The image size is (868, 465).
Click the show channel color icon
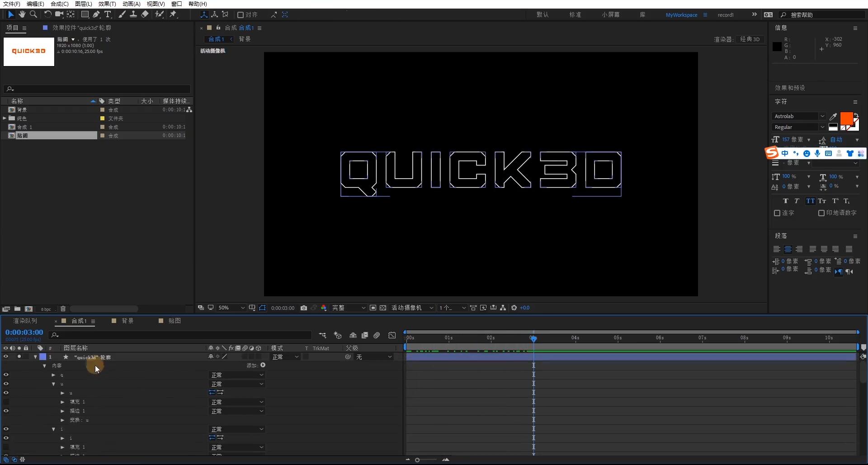click(x=324, y=308)
